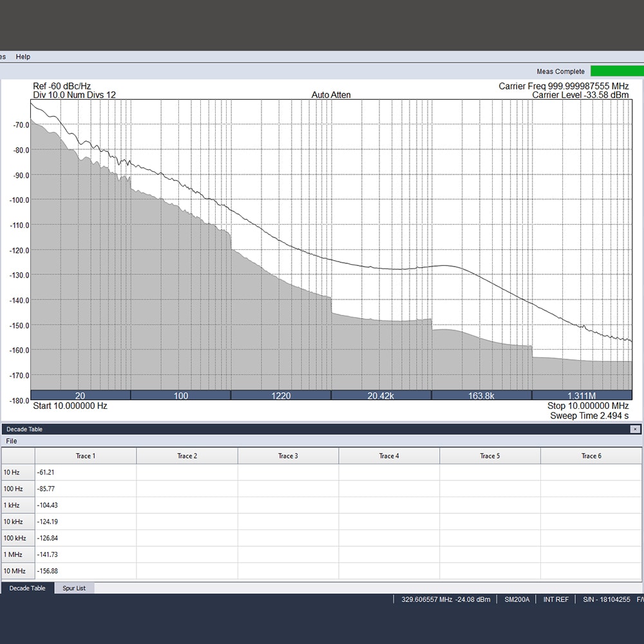Open the Help menu

23,57
